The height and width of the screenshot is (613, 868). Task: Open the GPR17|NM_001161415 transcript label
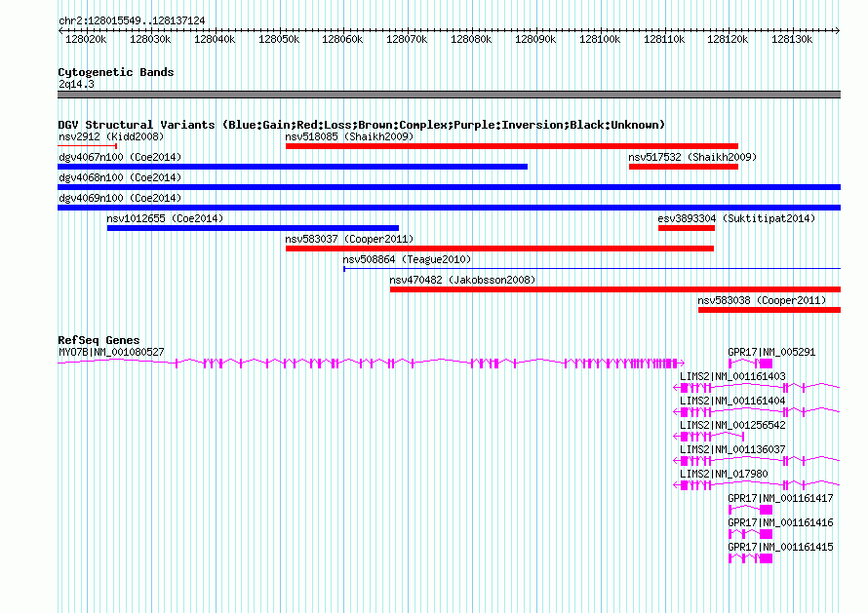780,547
